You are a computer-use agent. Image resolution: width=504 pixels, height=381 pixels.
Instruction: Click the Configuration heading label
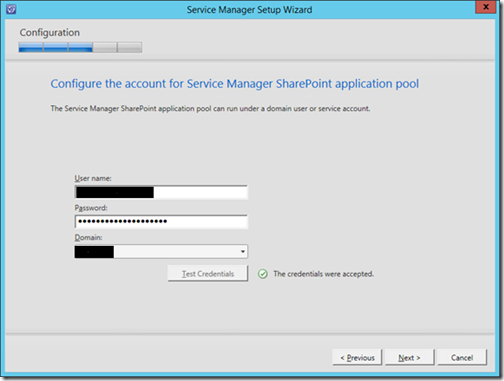50,33
